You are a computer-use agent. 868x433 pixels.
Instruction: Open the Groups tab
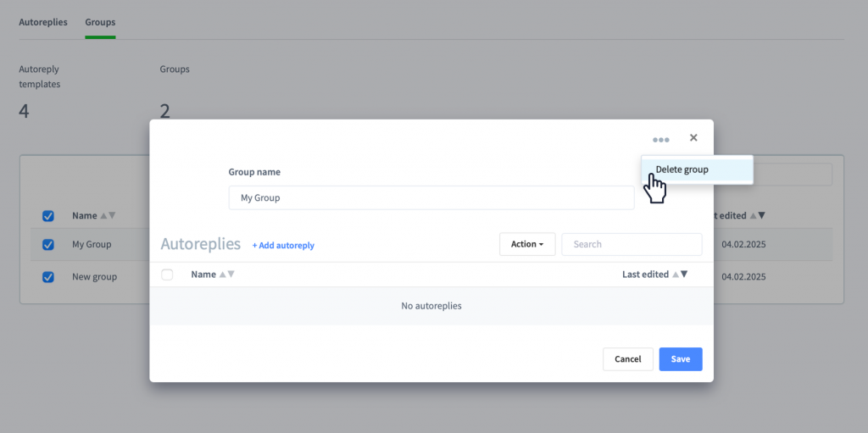(100, 23)
